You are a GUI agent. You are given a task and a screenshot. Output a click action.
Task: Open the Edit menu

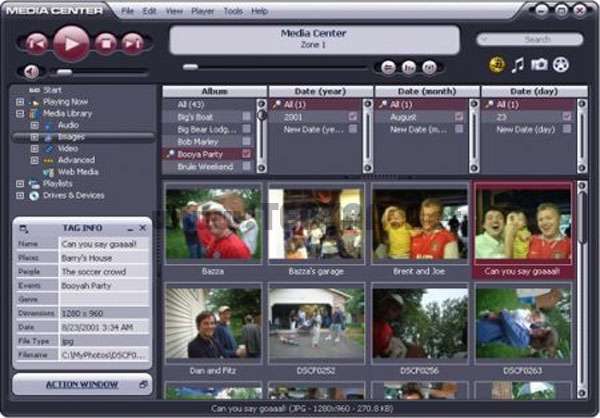point(149,11)
